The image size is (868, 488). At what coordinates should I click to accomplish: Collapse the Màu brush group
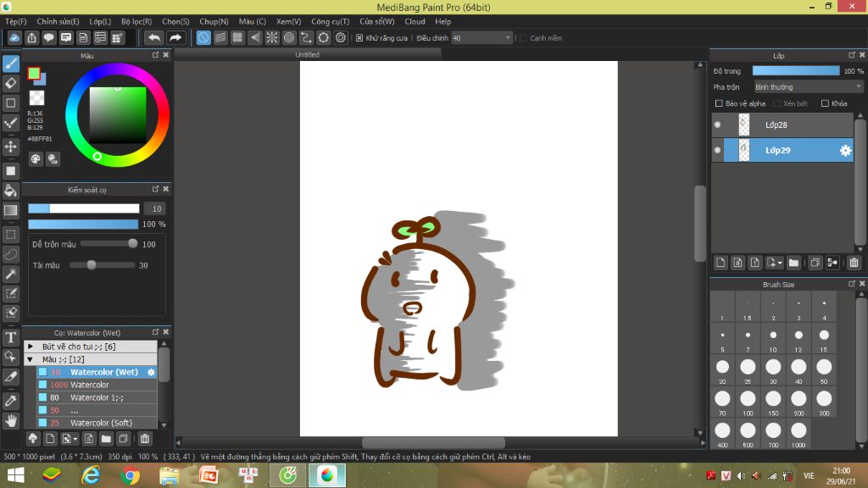point(31,359)
